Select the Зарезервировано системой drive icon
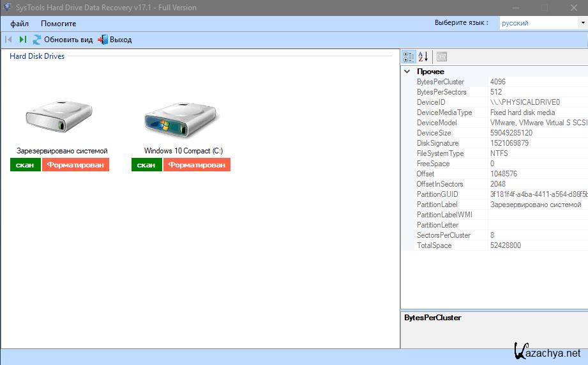Viewport: 588px width, 365px height. click(x=59, y=117)
